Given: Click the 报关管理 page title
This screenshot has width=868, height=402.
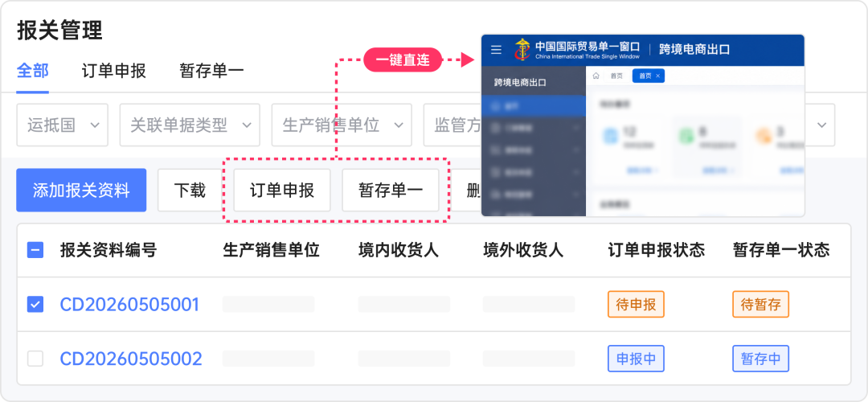Looking at the screenshot, I should pos(59,30).
